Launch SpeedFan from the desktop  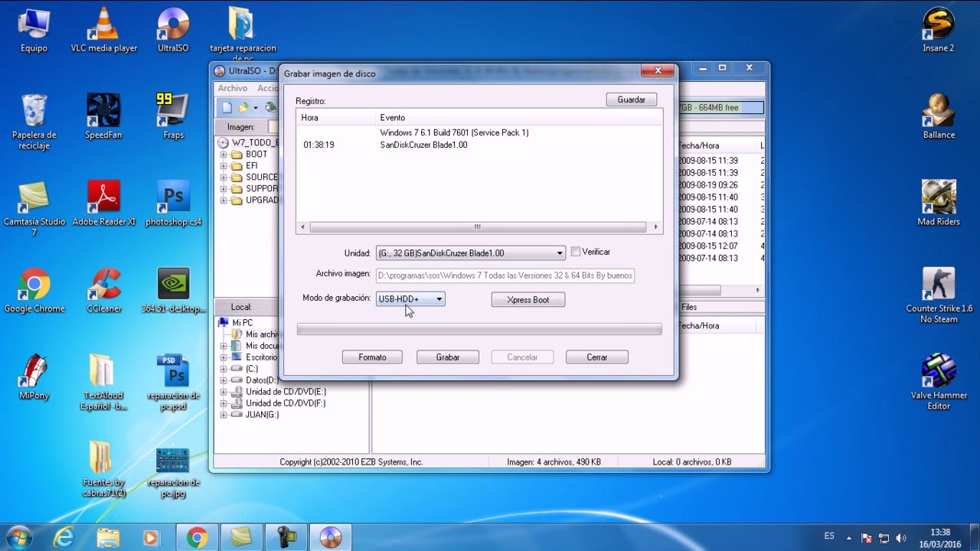click(103, 116)
